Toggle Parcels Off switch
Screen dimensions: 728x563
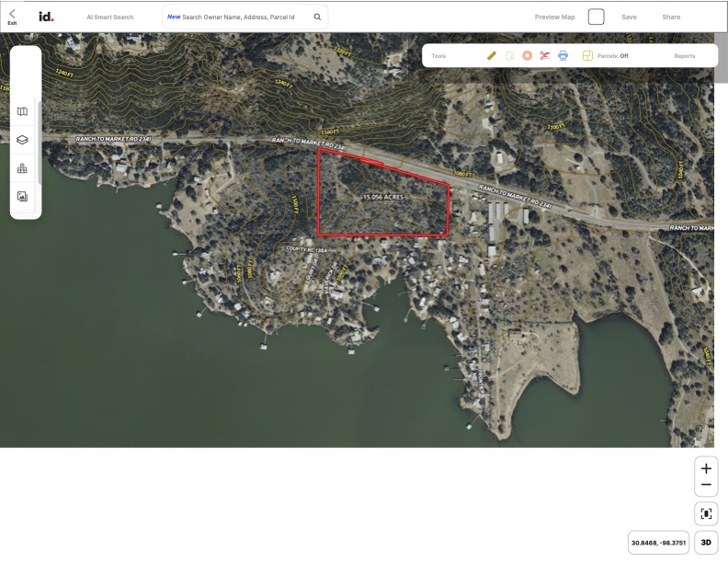click(x=606, y=56)
